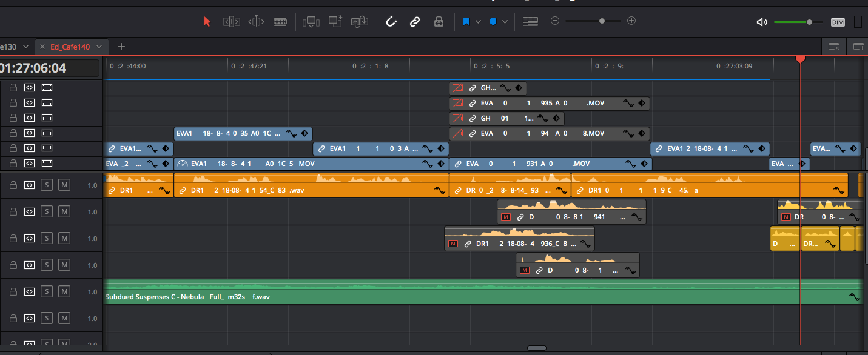Mute output with the speaker icon
This screenshot has width=868, height=355.
(762, 22)
